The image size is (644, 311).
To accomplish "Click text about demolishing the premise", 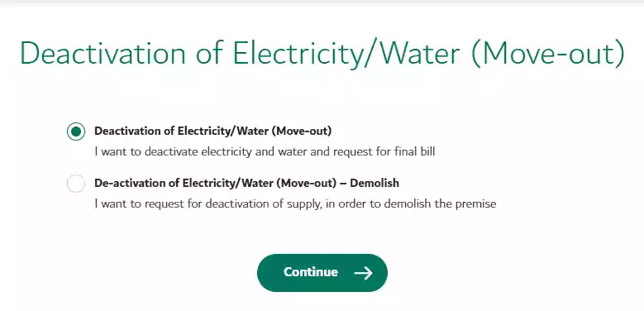I will pyautogui.click(x=295, y=203).
